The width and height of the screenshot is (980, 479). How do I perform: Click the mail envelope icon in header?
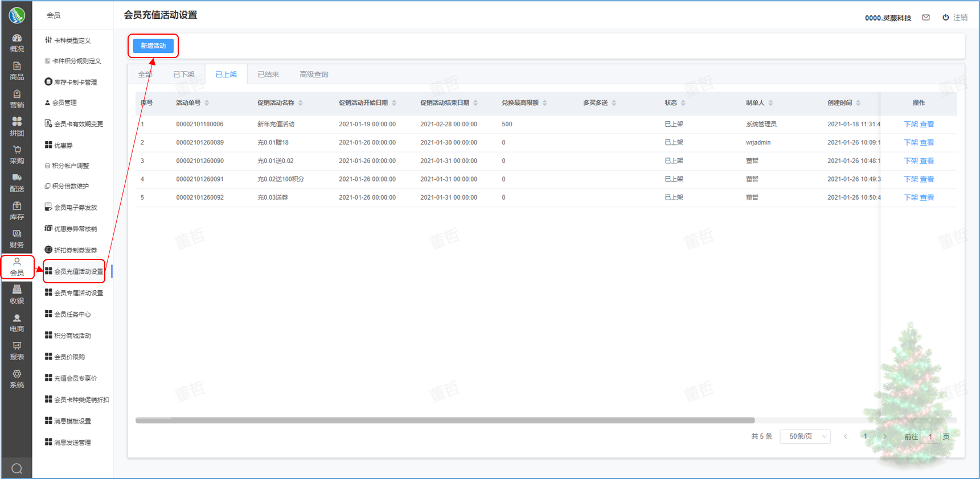pos(926,18)
